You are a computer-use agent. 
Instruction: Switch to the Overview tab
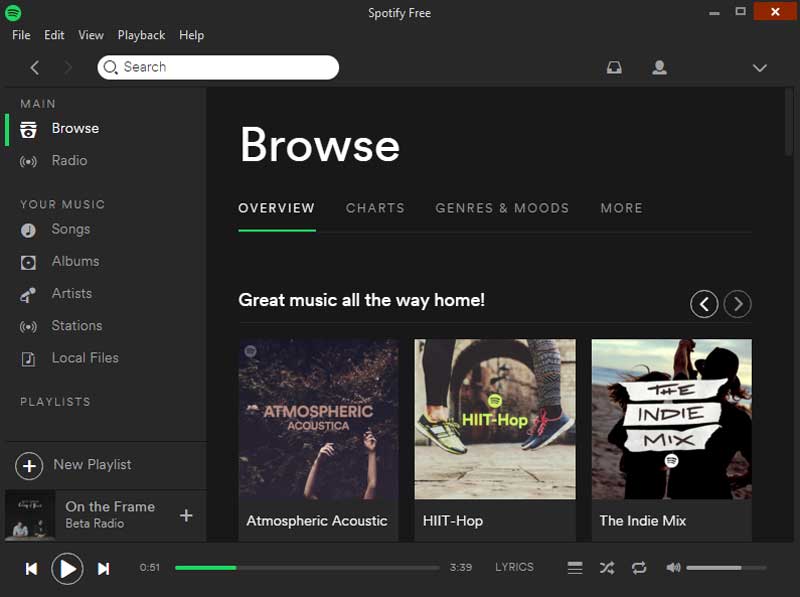(x=277, y=208)
